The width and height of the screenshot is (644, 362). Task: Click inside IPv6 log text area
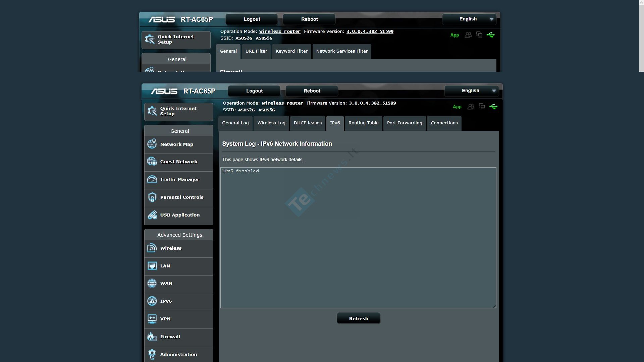358,238
